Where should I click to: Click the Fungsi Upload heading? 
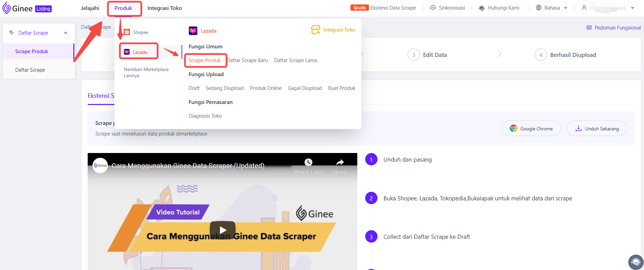point(206,74)
